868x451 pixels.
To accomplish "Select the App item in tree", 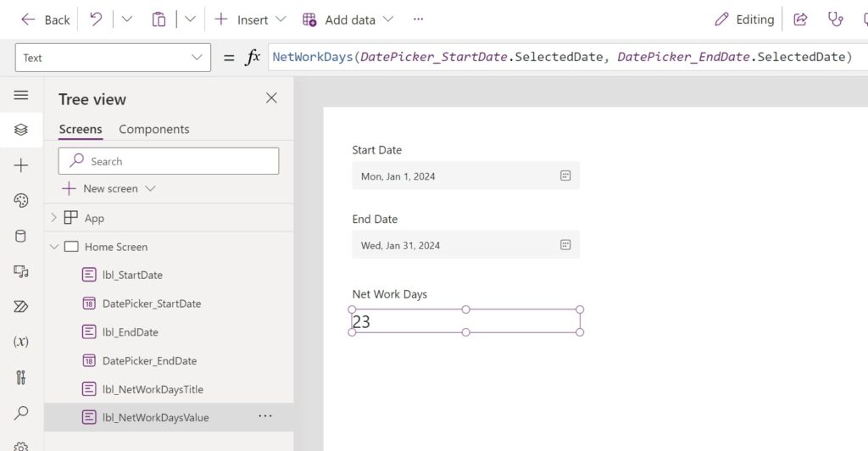I will point(94,218).
